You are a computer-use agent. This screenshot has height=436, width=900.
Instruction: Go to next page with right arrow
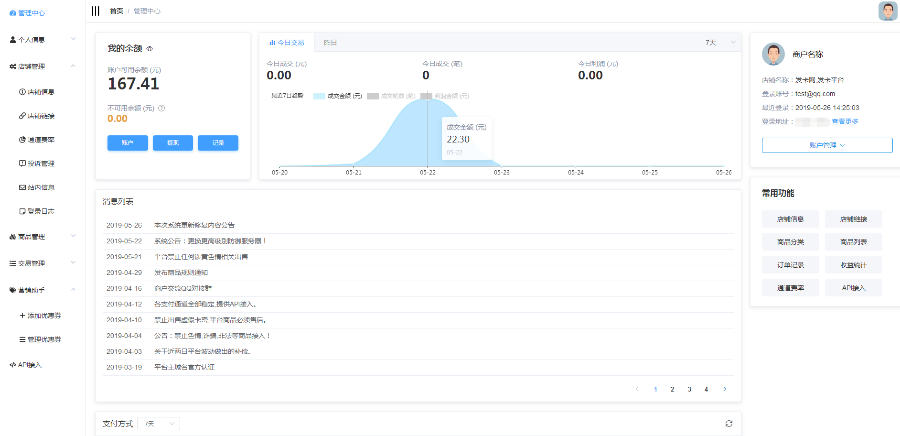coord(725,389)
